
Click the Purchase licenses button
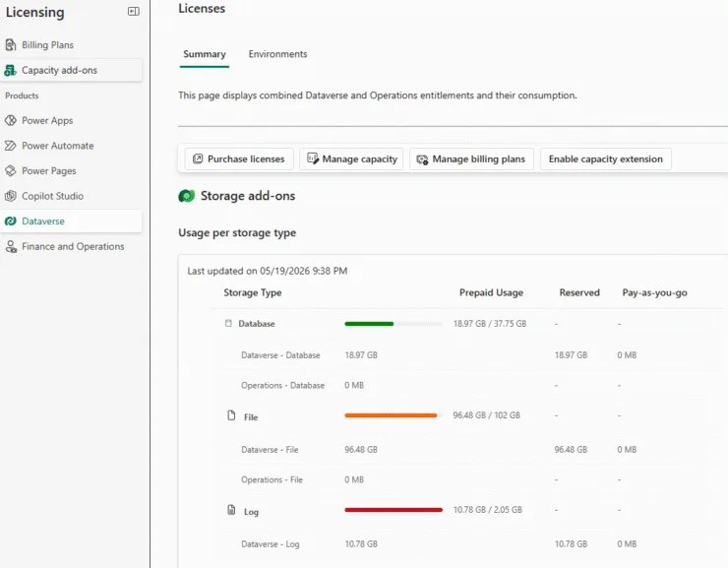tap(239, 158)
